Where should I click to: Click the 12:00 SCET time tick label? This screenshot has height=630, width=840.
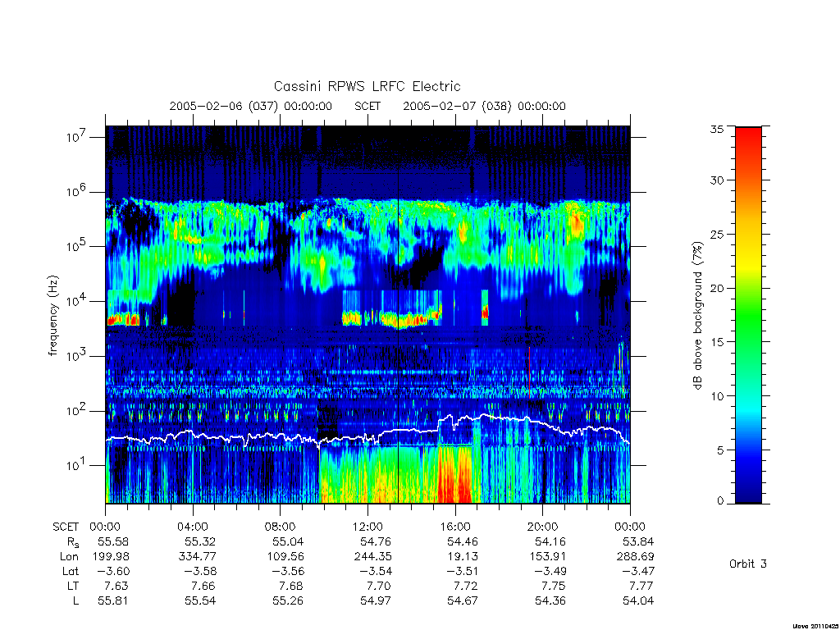pos(367,527)
